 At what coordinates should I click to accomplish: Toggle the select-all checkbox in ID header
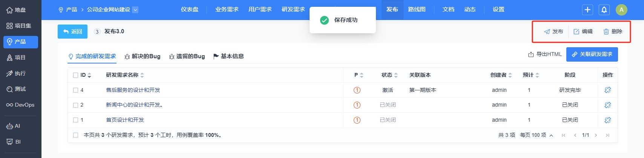75,75
